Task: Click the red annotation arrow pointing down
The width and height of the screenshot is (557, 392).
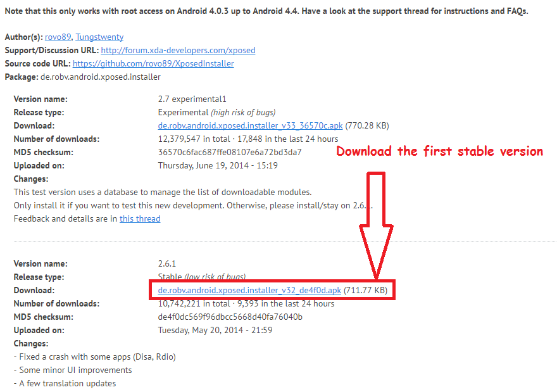Action: point(376,225)
